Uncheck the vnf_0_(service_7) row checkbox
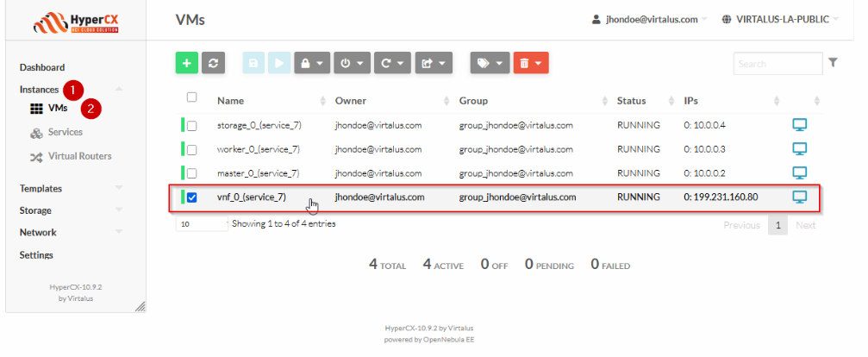 (x=192, y=197)
